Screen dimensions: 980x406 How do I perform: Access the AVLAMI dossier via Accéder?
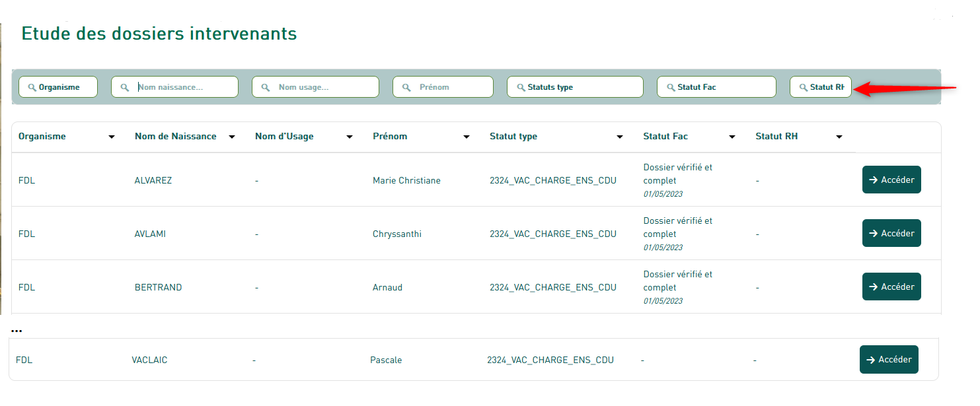click(891, 233)
